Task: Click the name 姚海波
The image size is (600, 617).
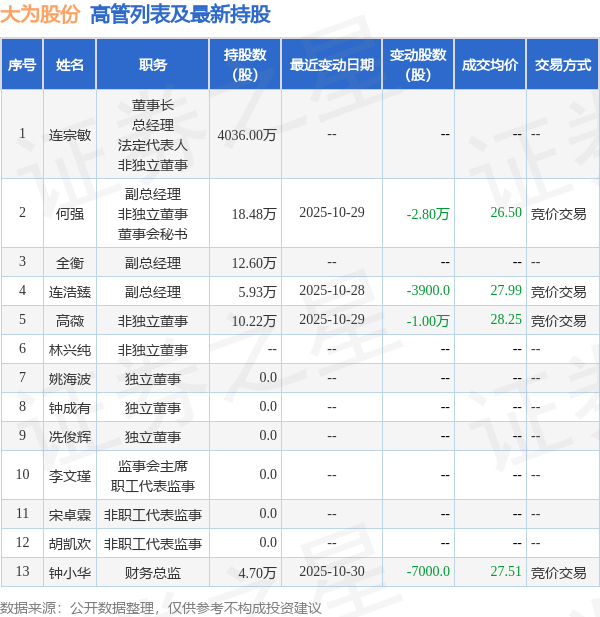Action: [70, 379]
